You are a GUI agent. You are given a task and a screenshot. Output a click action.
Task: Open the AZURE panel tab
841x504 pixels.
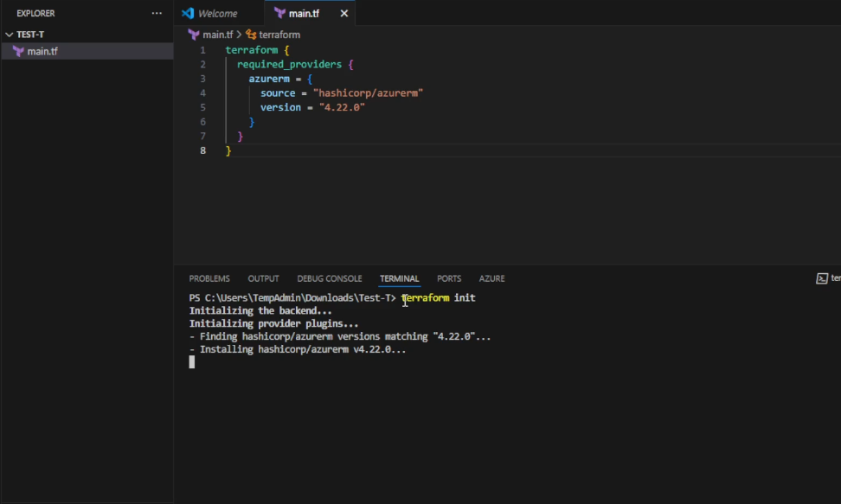(491, 279)
